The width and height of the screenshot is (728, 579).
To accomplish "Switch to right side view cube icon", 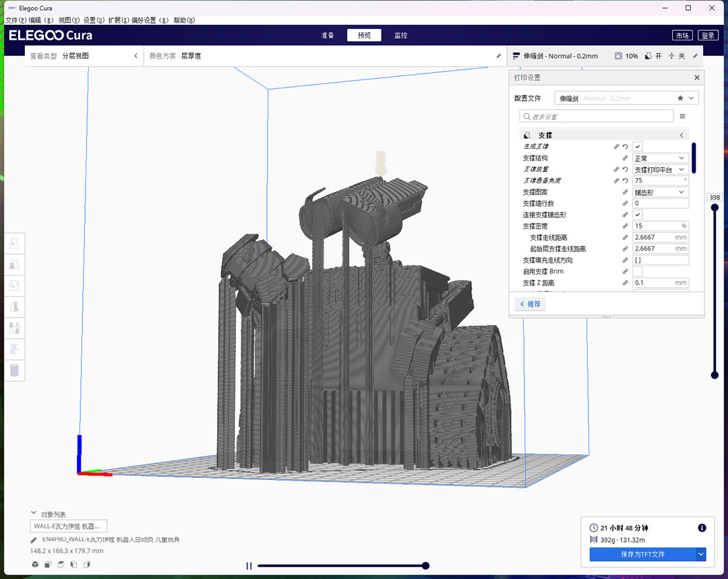I will (x=86, y=565).
